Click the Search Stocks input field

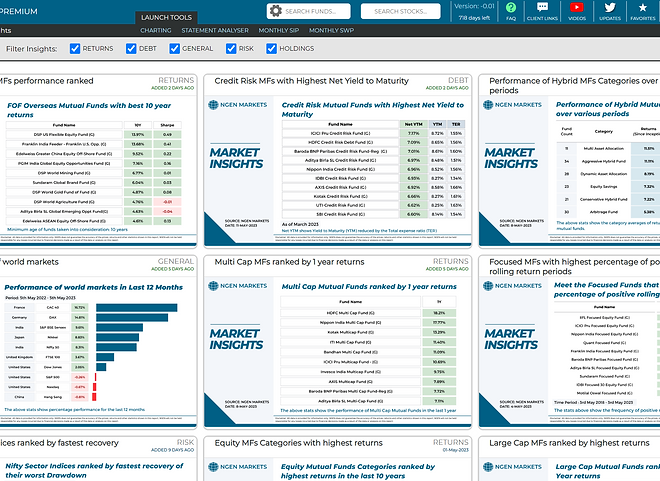(x=401, y=11)
